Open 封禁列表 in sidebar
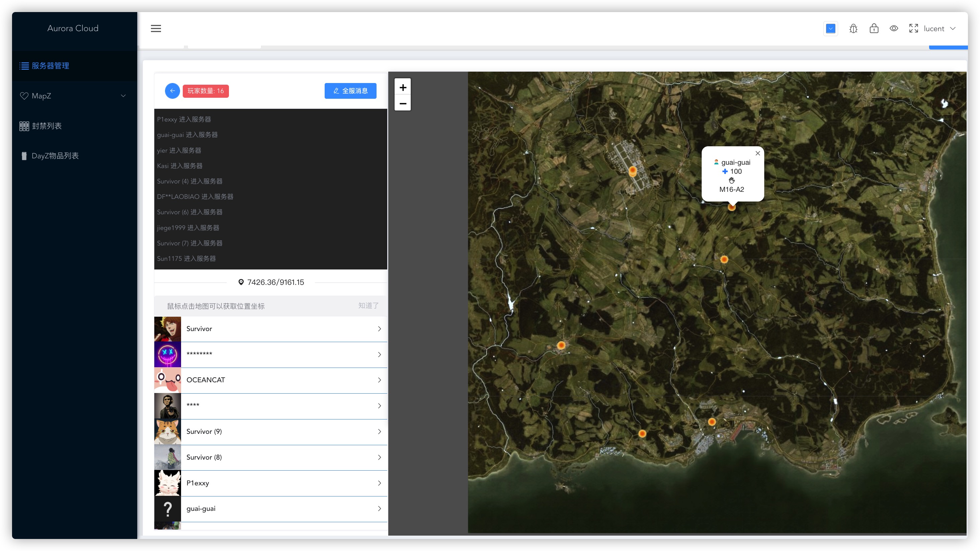 (75, 126)
